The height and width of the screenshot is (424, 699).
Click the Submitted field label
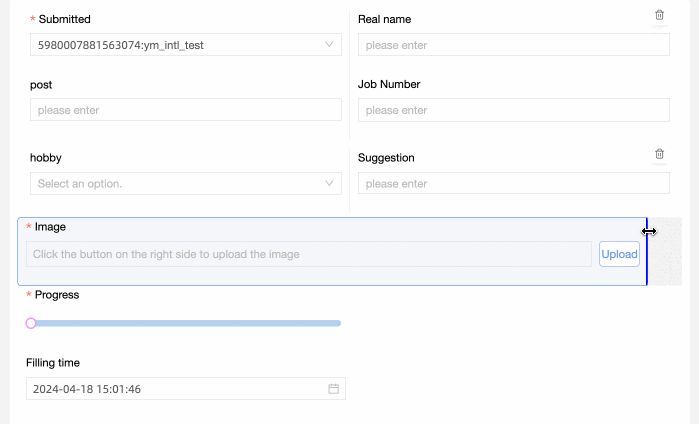[x=65, y=19]
